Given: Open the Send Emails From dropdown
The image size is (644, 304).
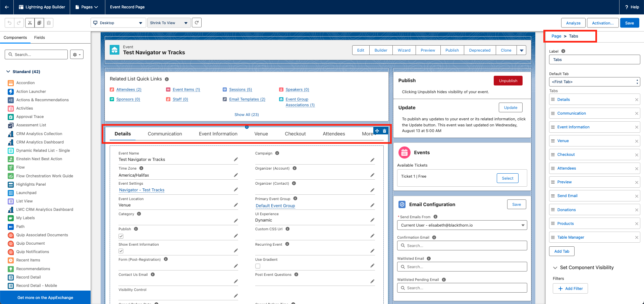Looking at the screenshot, I should [462, 225].
